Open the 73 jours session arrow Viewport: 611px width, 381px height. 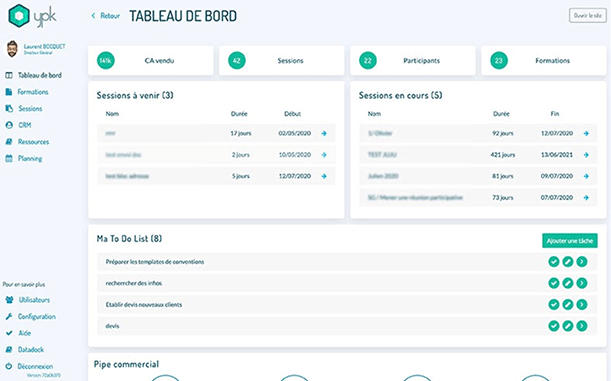(586, 198)
